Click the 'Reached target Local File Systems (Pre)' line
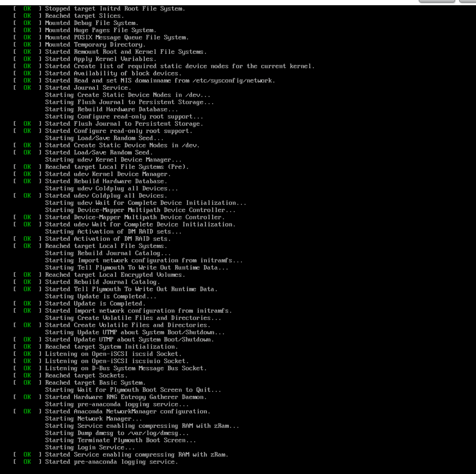 (117, 167)
